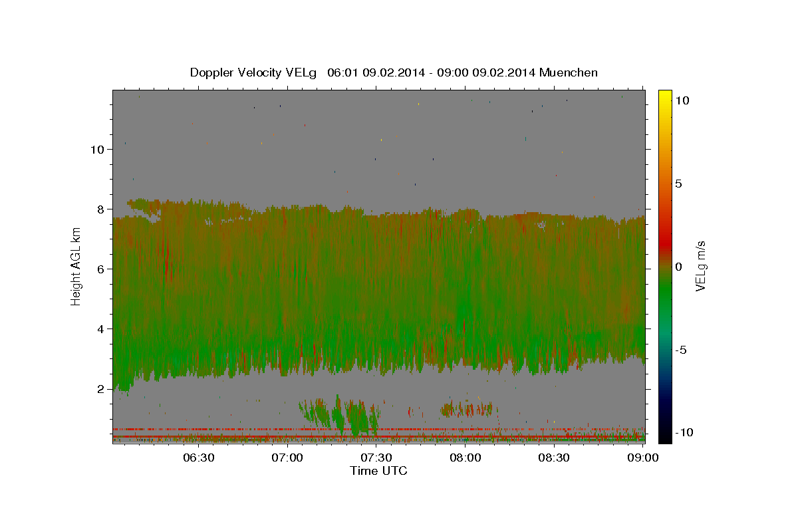Click the height tick label 10

tap(97, 149)
